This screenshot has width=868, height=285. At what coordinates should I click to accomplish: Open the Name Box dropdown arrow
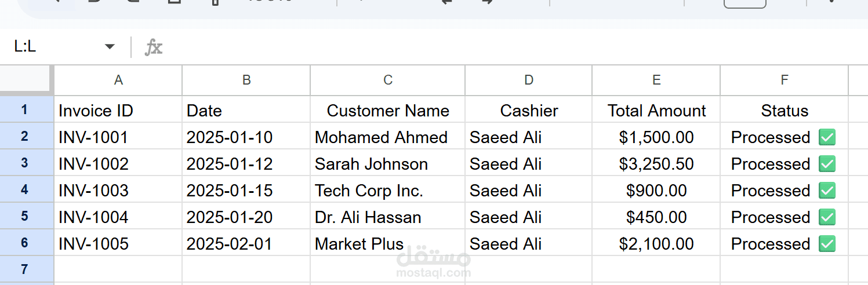pyautogui.click(x=110, y=47)
